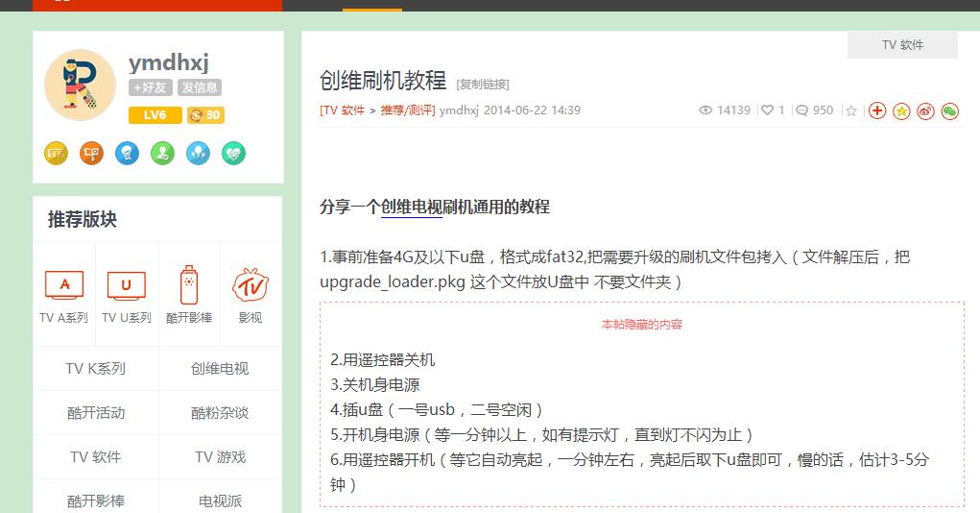Click the 创维刷机教程 post title
This screenshot has height=513, width=980.
(x=383, y=81)
